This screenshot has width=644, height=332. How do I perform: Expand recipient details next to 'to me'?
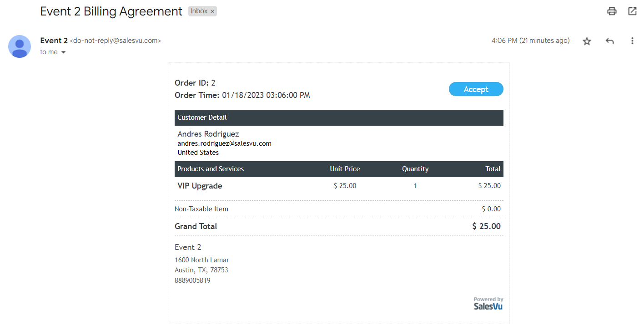(x=63, y=52)
